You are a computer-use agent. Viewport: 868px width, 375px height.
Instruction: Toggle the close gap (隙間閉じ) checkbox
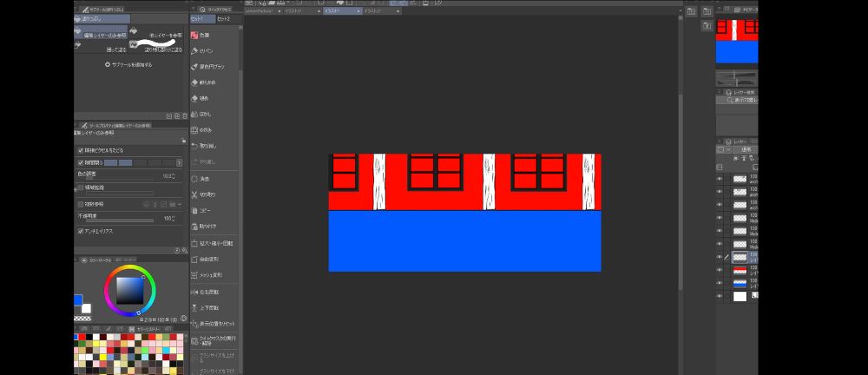(81, 163)
